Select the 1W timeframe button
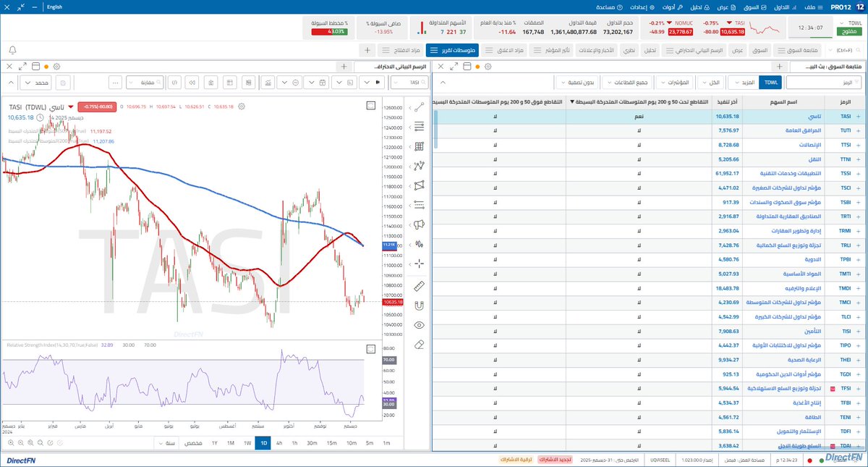The image size is (868, 467). [x=247, y=442]
